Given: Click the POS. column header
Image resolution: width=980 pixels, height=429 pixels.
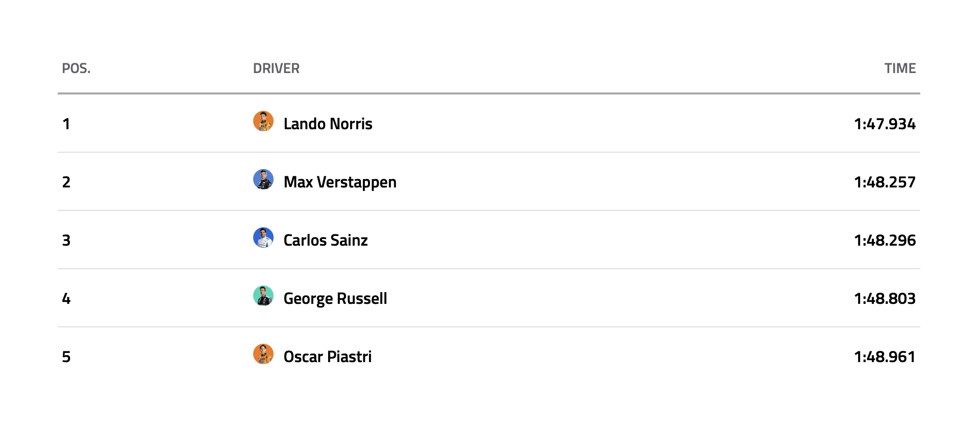Looking at the screenshot, I should pyautogui.click(x=76, y=68).
